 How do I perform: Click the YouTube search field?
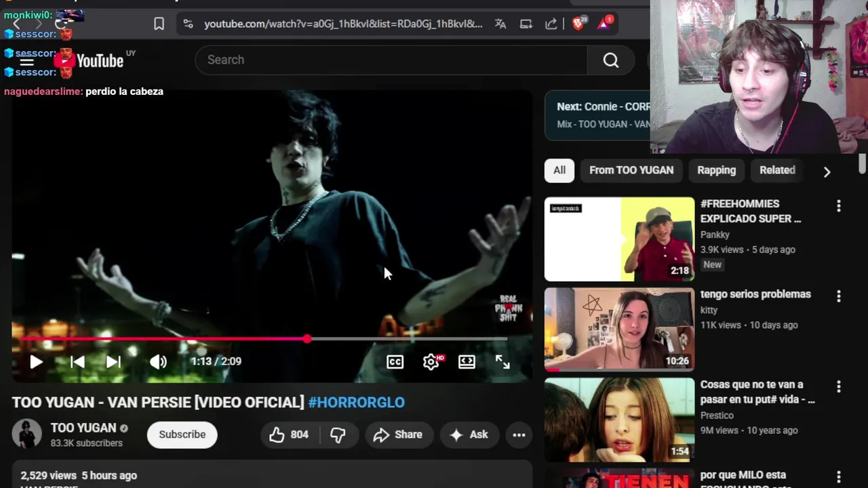click(391, 60)
